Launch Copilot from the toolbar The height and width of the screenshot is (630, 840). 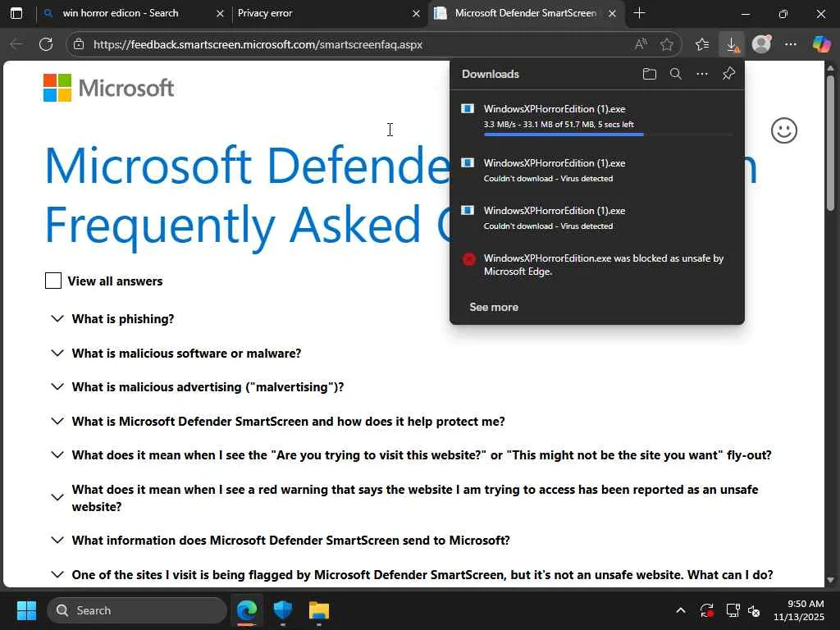[x=821, y=44]
